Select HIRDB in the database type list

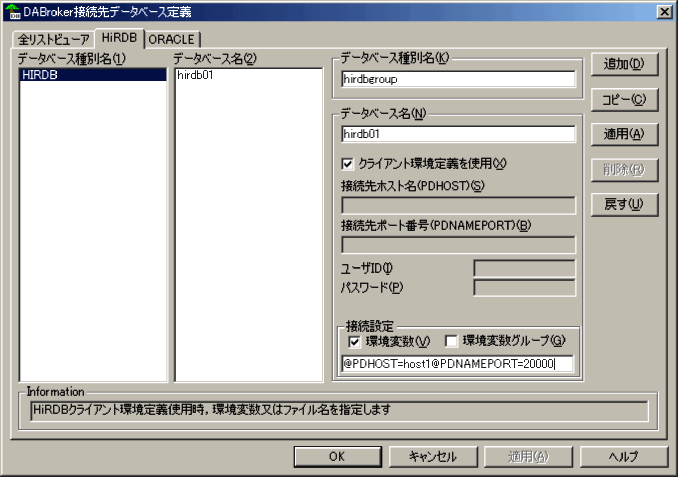(93, 75)
